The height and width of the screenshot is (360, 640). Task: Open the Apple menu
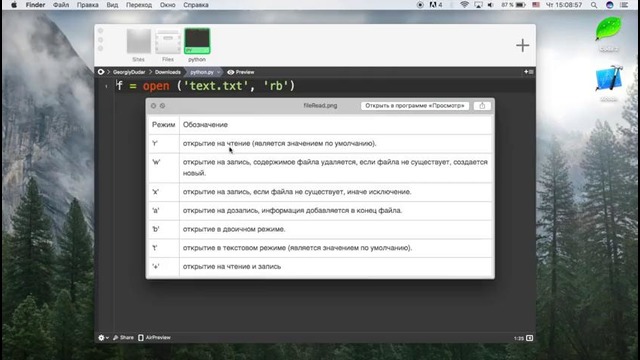click(14, 5)
